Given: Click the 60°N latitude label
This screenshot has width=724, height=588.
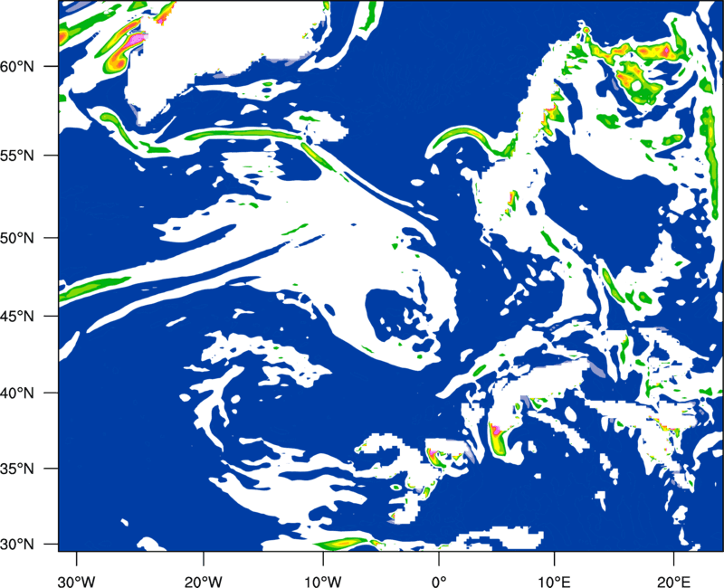Looking at the screenshot, I should click(17, 66).
